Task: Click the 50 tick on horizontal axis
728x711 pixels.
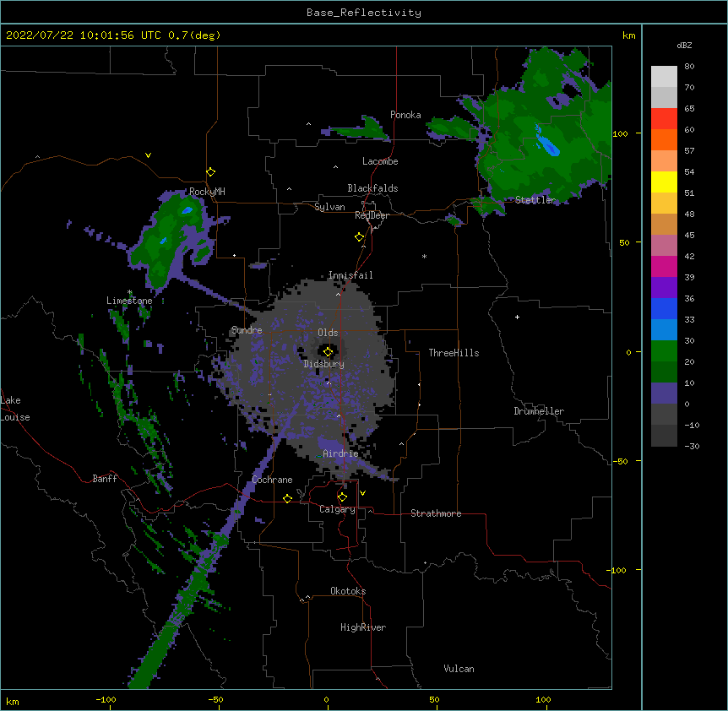Action: [434, 699]
